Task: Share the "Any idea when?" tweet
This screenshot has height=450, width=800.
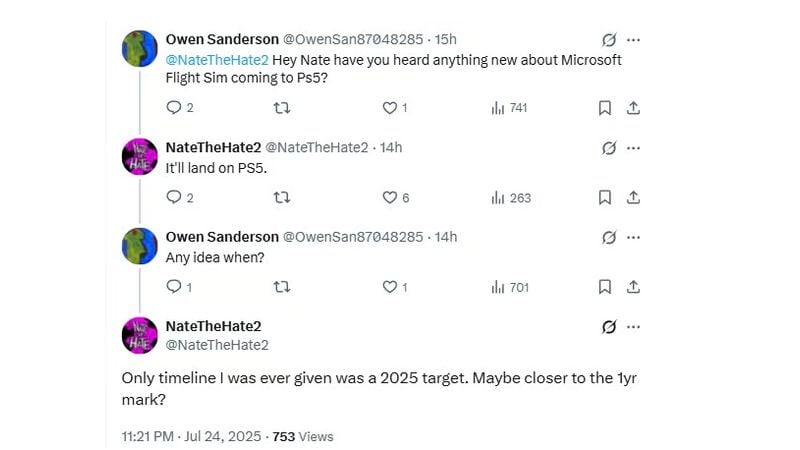Action: click(633, 287)
